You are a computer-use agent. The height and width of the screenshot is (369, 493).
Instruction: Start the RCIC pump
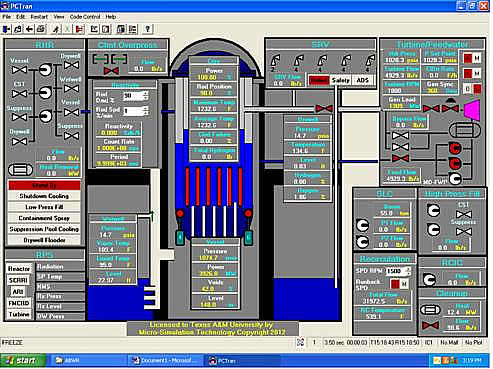click(429, 279)
